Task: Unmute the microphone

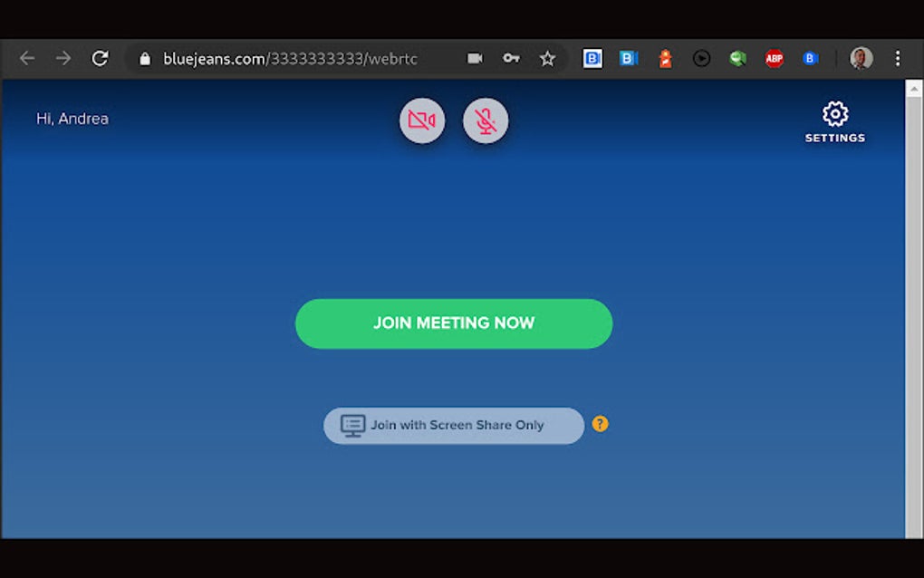Action: coord(486,120)
